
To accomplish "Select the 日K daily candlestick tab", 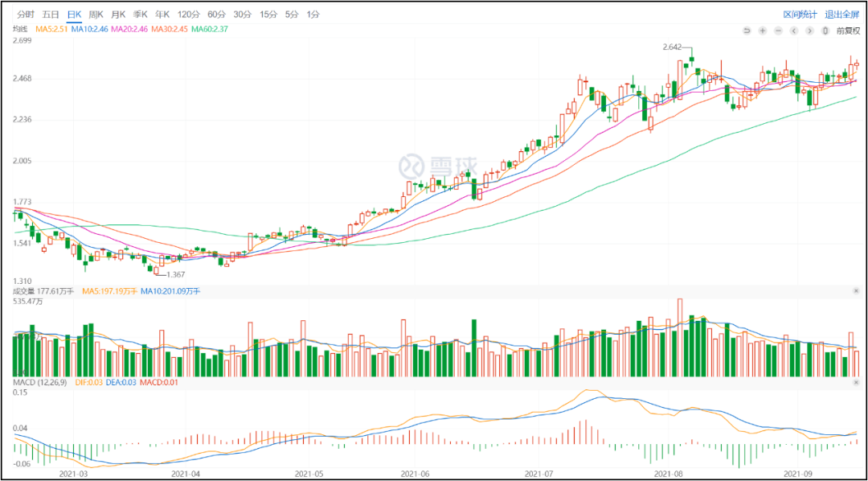I will coord(74,15).
